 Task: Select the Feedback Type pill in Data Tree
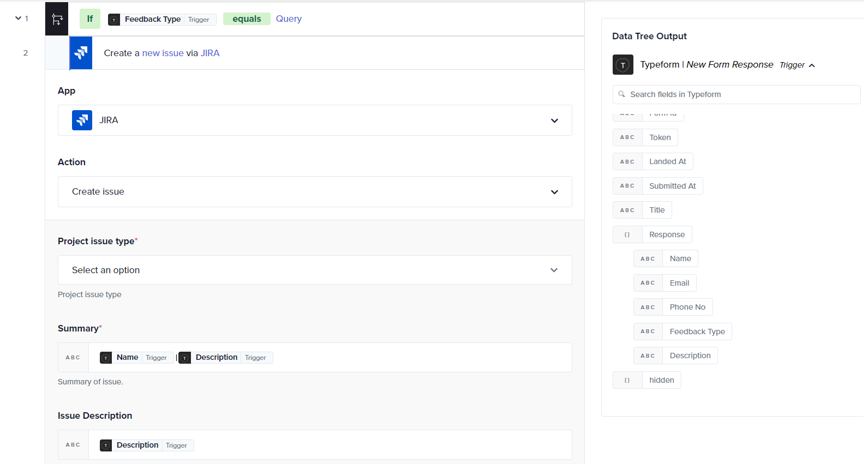(x=683, y=332)
